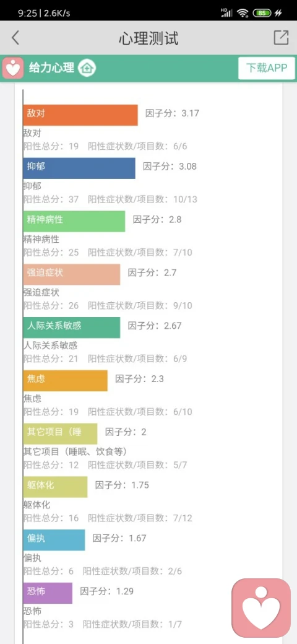Image resolution: width=297 pixels, height=644 pixels.
Task: Select the green 人际关系敏感 bar
Action: tap(72, 328)
